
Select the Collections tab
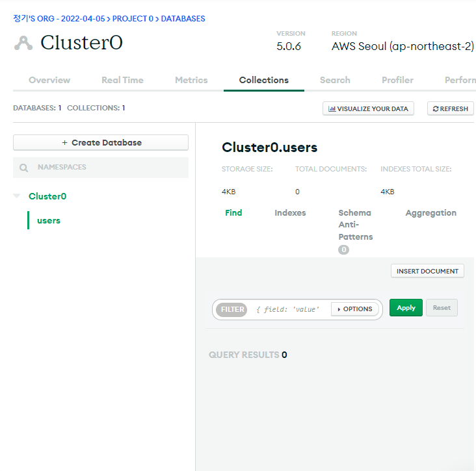pos(264,80)
